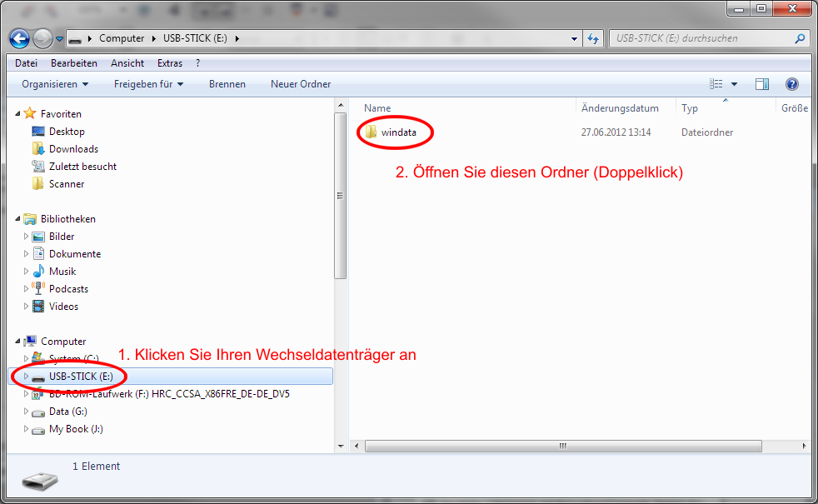Collapse the Favoriten group

pyautogui.click(x=17, y=114)
